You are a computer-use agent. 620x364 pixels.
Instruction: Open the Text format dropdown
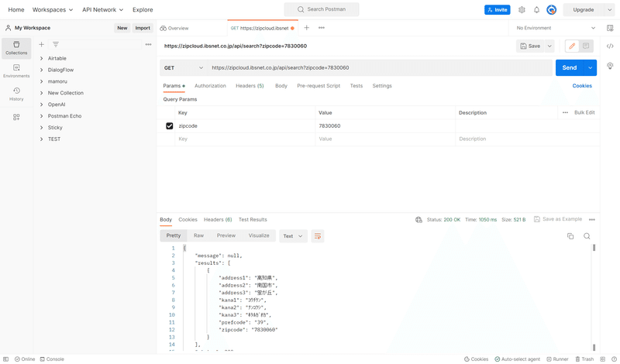pos(293,236)
